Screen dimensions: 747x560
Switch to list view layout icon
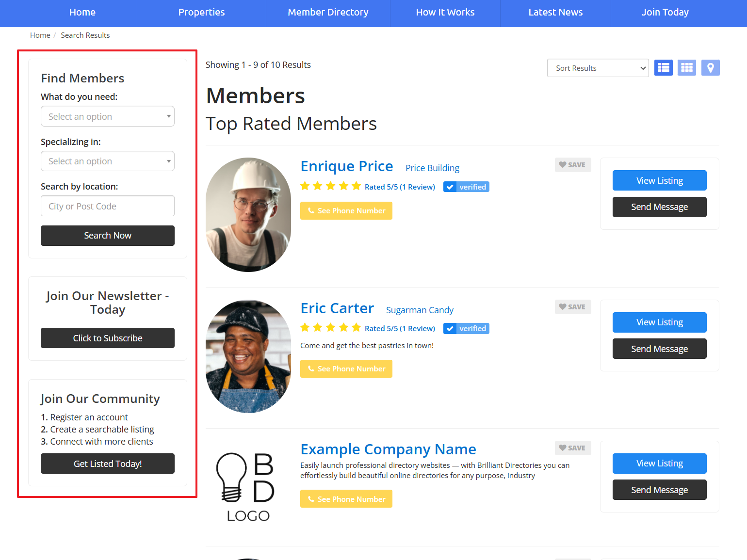pos(663,68)
